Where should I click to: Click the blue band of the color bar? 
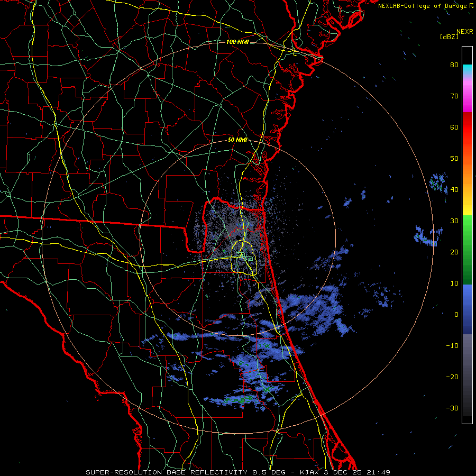tap(467, 309)
